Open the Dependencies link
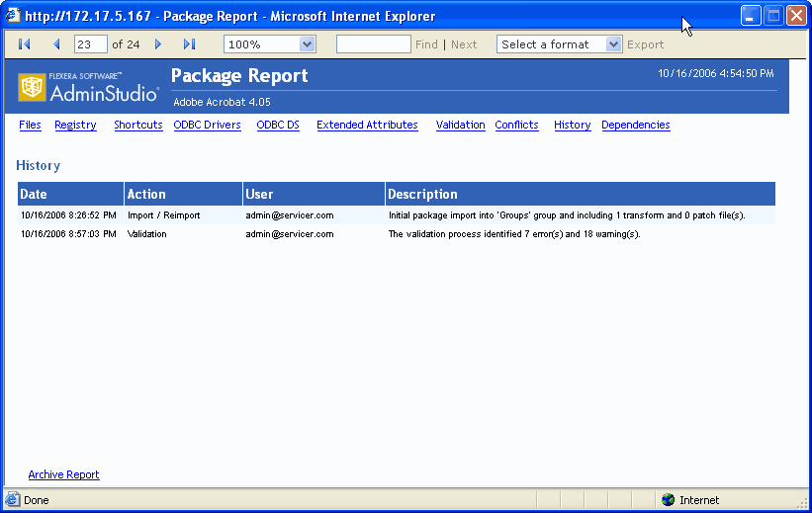 [635, 126]
